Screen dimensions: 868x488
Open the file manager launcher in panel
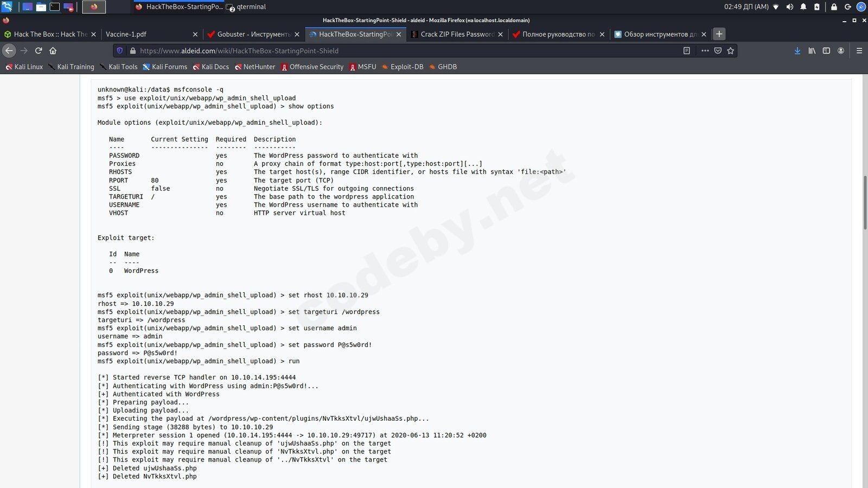pyautogui.click(x=41, y=7)
